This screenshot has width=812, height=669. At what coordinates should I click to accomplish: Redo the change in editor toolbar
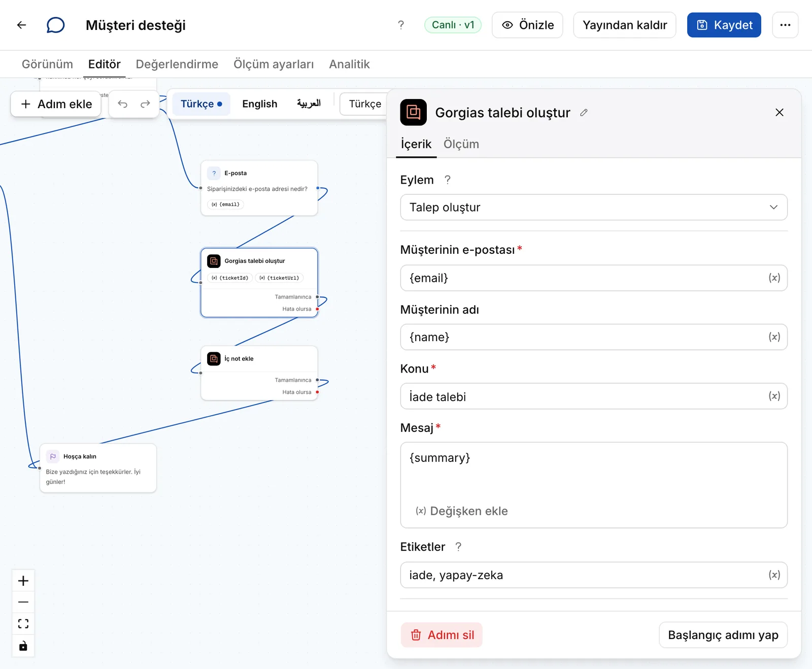145,104
